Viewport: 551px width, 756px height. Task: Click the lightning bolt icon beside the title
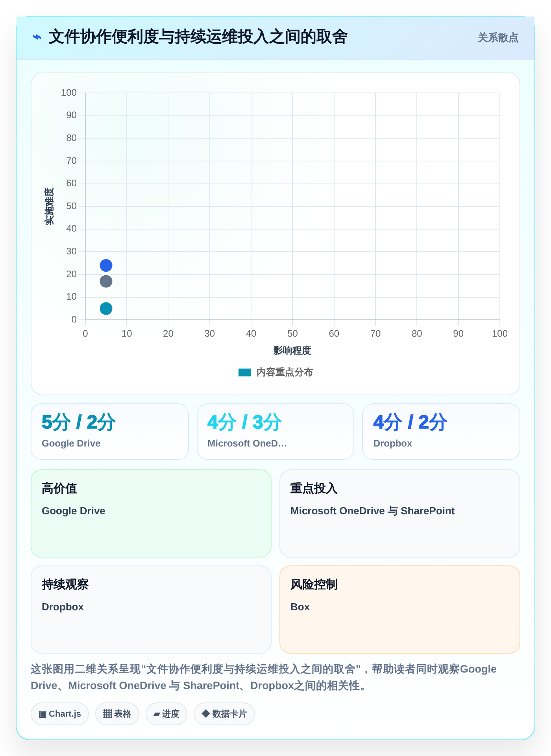click(37, 37)
